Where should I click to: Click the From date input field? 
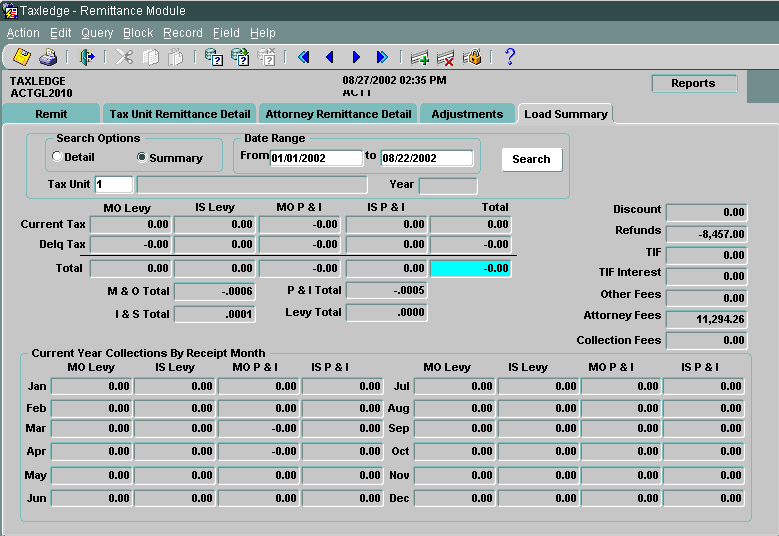pos(316,158)
